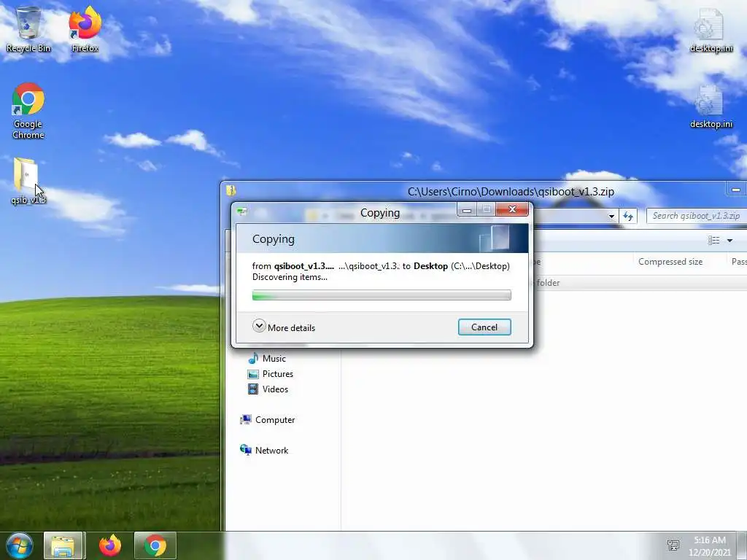Open Pictures library in Explorer sidebar

click(x=271, y=374)
